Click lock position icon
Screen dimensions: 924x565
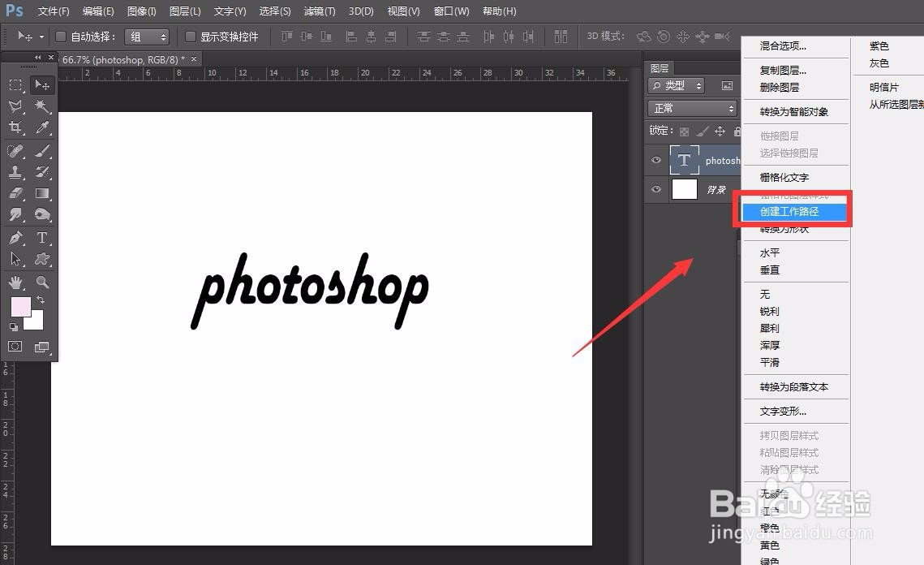pyautogui.click(x=720, y=131)
